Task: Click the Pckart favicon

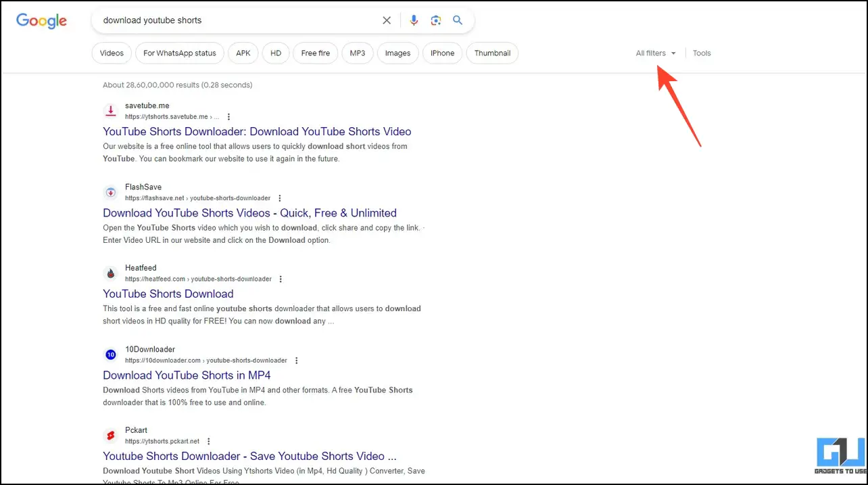Action: 110,436
